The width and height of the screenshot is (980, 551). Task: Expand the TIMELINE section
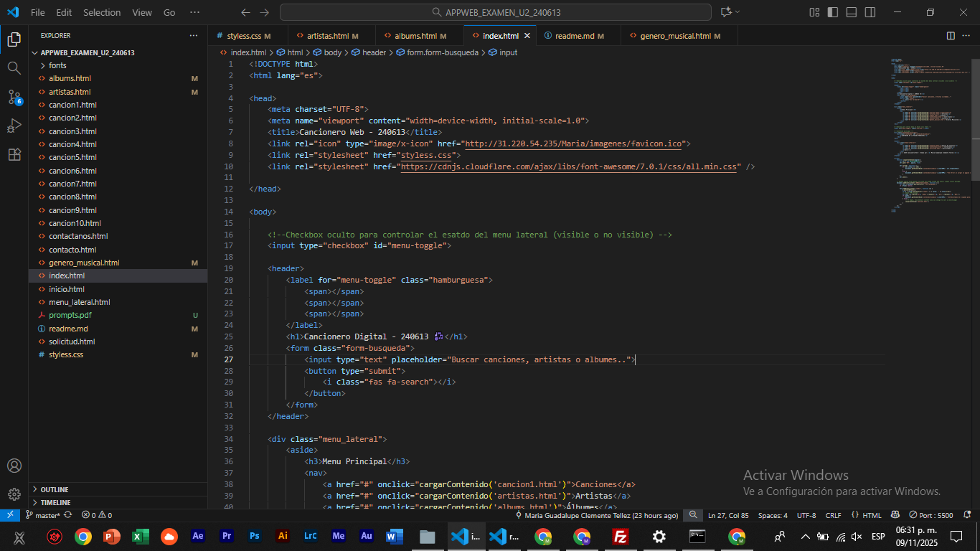point(55,502)
